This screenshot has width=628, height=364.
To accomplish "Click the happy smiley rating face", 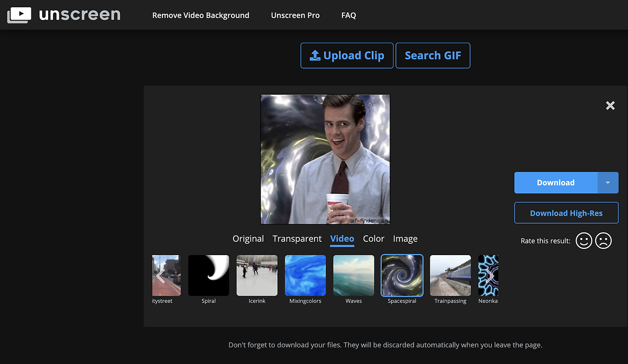I will pos(584,241).
